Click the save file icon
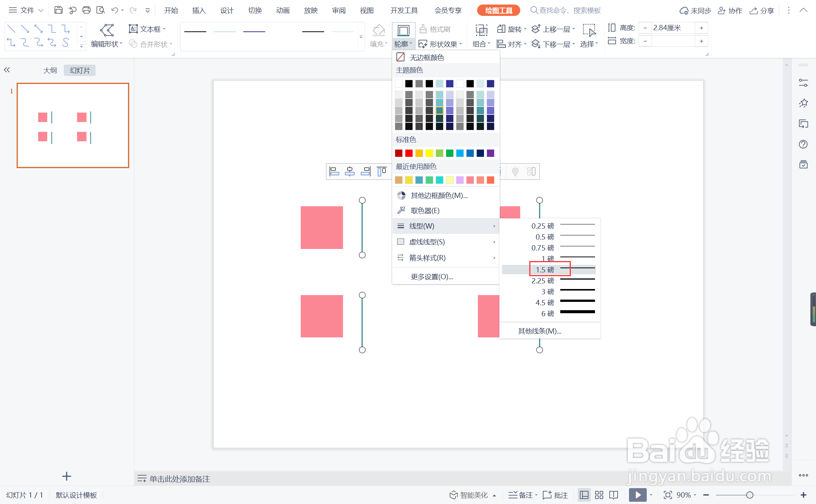Viewport: 816px width, 504px height. tap(59, 10)
